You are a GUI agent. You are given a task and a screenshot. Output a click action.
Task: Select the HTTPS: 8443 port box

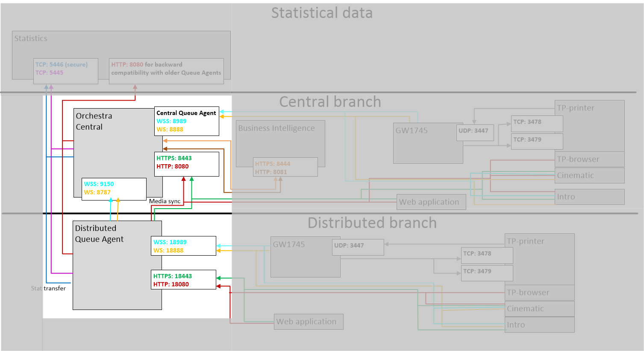(x=186, y=162)
